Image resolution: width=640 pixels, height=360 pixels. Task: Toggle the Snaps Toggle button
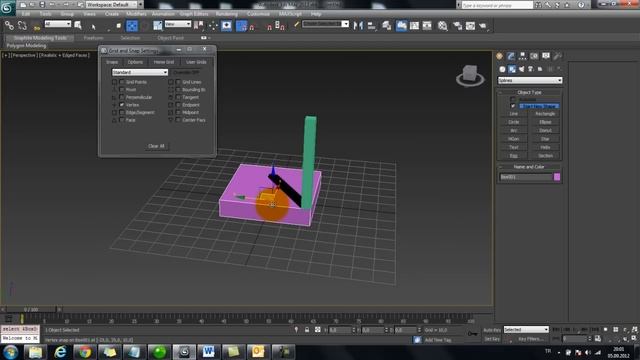pyautogui.click(x=242, y=26)
